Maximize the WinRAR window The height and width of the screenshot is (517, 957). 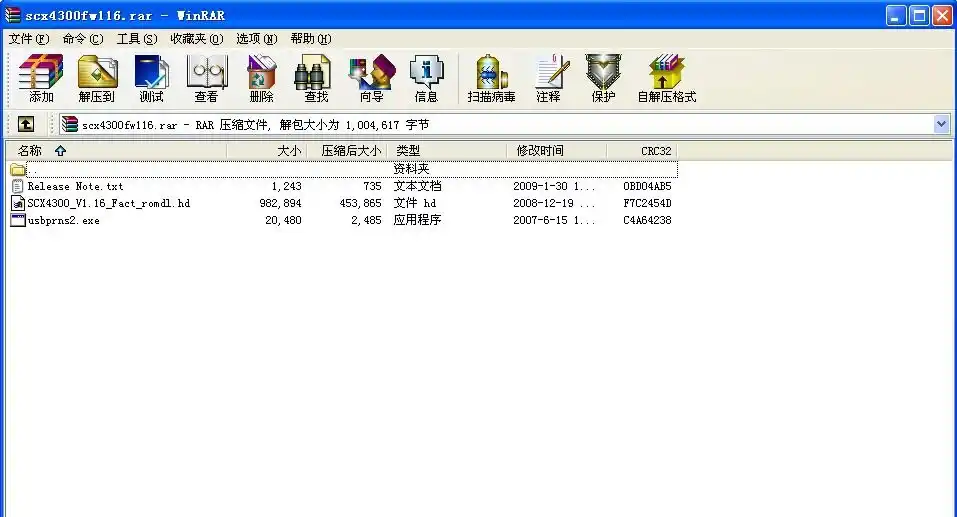pyautogui.click(x=919, y=15)
